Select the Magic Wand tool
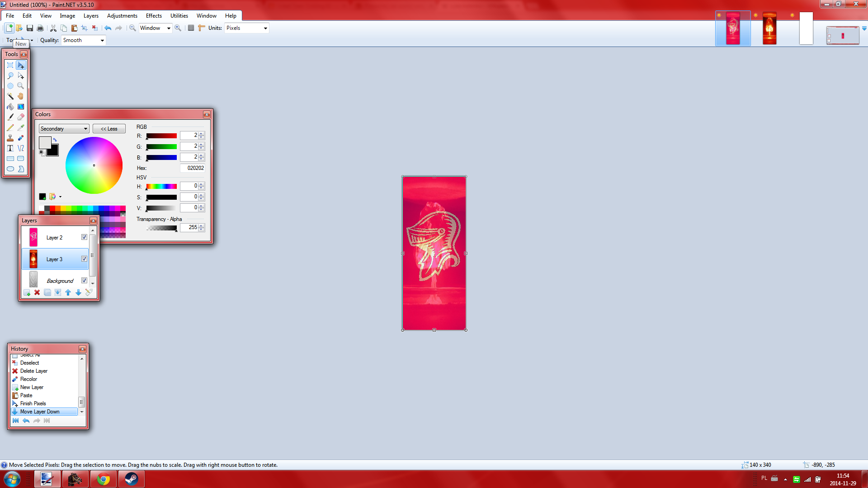Viewport: 868px width, 488px height. click(x=10, y=96)
